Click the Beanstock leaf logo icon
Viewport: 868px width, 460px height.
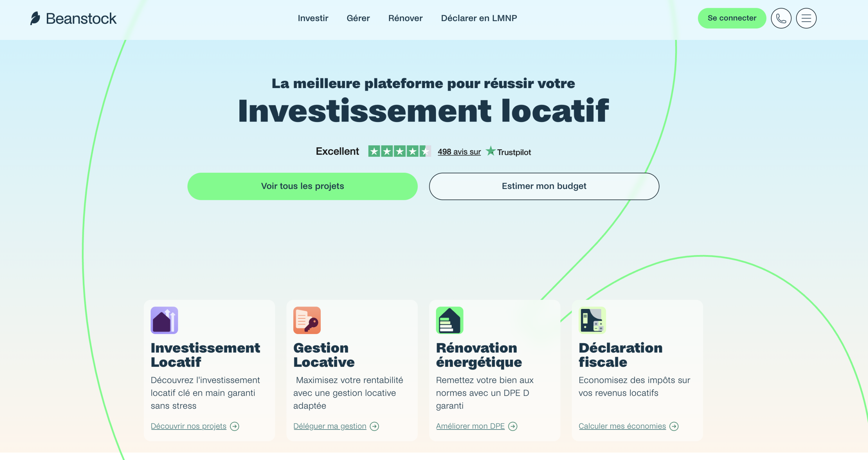pos(35,18)
